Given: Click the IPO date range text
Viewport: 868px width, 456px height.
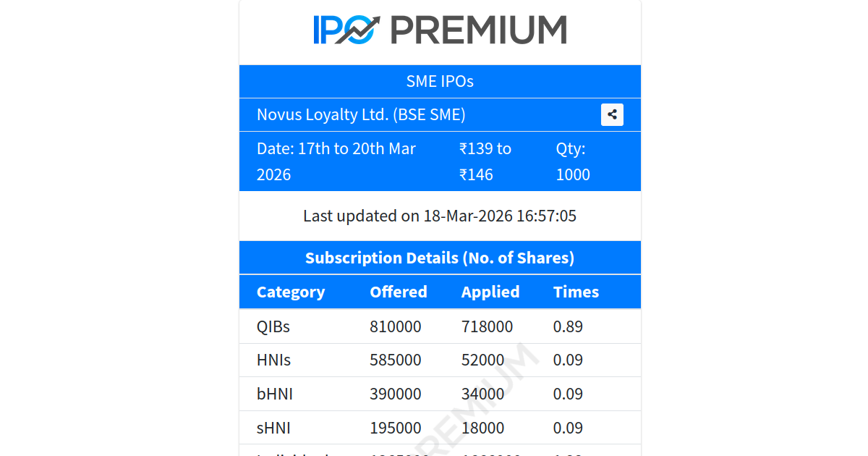Looking at the screenshot, I should click(x=336, y=161).
